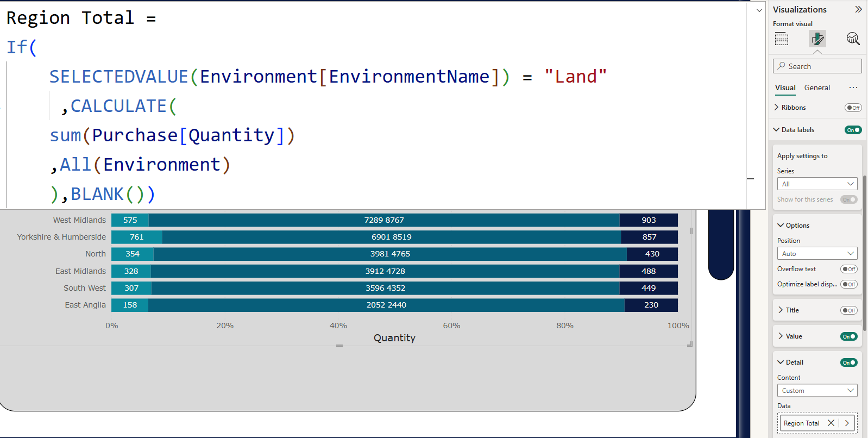Switch to the General tab
The width and height of the screenshot is (868, 438).
coord(817,87)
